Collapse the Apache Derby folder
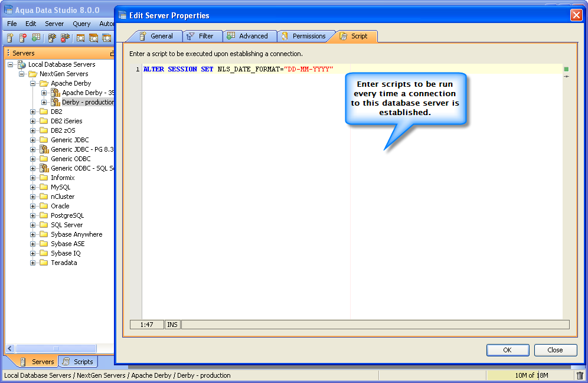 pyautogui.click(x=33, y=83)
